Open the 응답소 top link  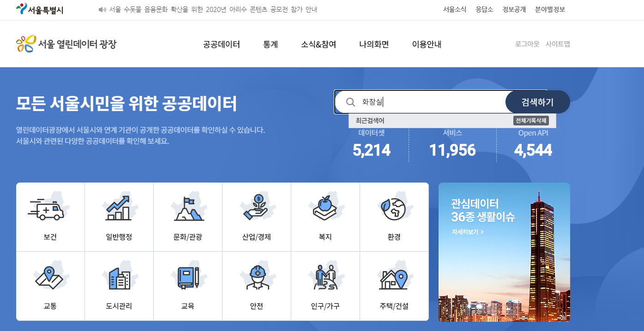tap(485, 10)
